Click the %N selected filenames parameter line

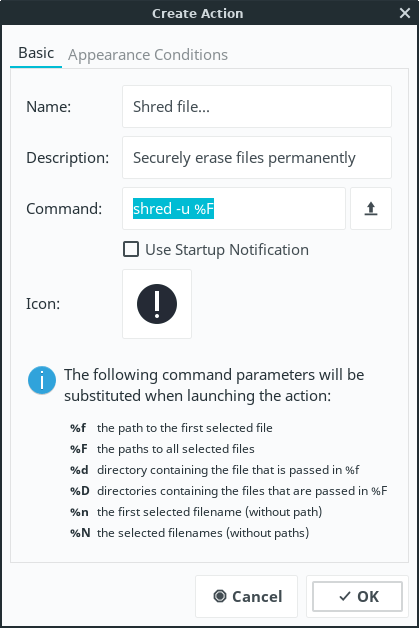point(189,533)
